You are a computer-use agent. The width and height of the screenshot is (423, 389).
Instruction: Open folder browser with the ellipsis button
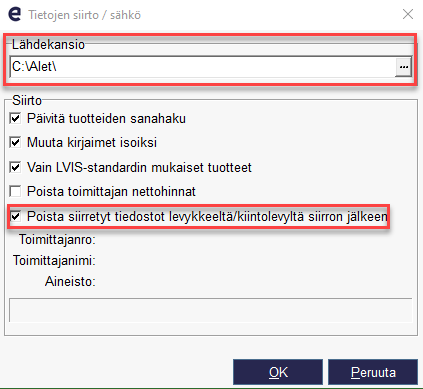pyautogui.click(x=404, y=67)
